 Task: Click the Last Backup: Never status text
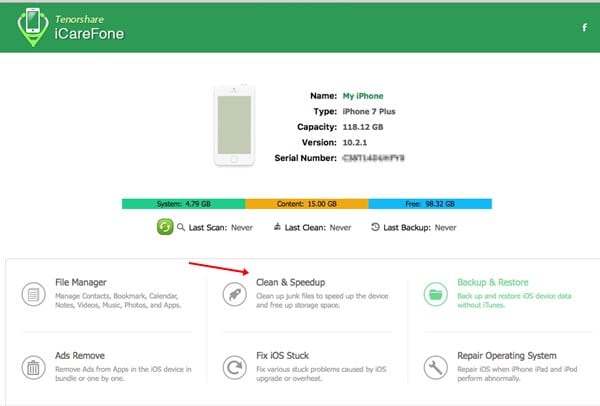click(420, 228)
